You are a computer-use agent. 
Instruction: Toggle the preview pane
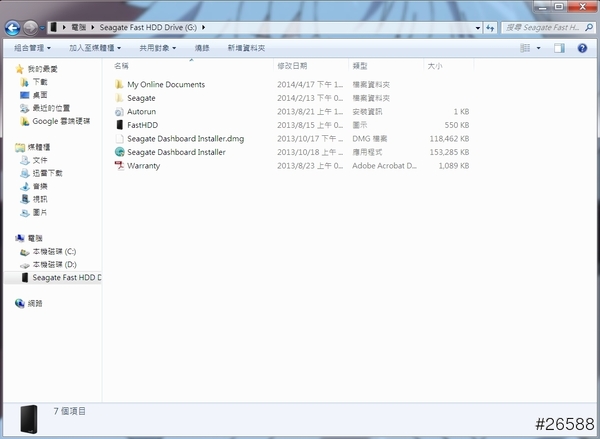(x=559, y=48)
